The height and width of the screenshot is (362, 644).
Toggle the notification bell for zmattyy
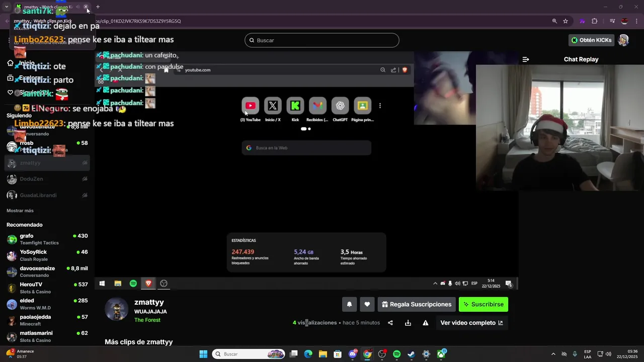(349, 304)
